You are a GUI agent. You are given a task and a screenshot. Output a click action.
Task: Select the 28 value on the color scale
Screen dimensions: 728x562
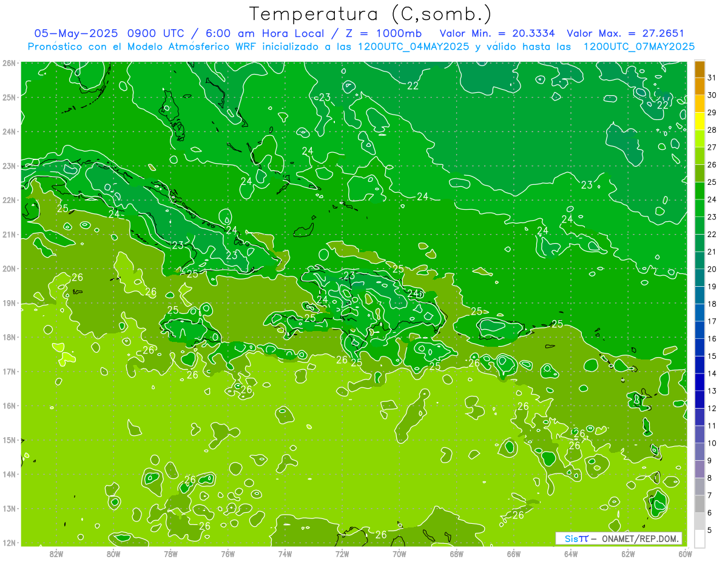[712, 129]
